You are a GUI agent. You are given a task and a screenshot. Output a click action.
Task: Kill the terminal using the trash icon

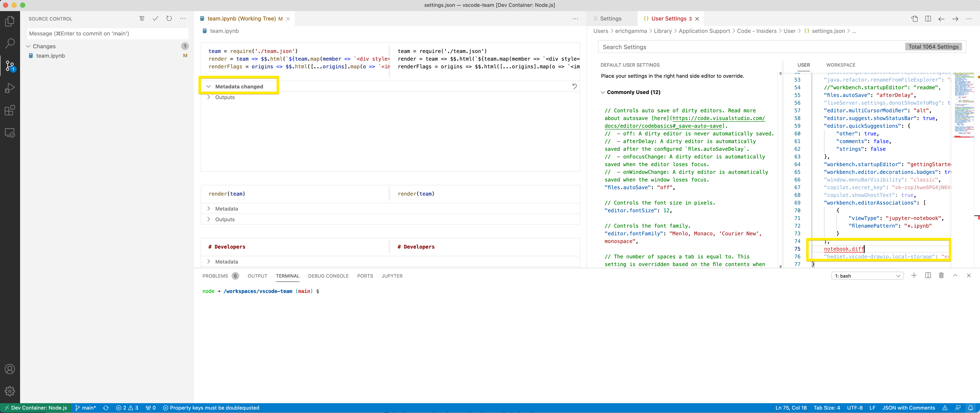pyautogui.click(x=942, y=276)
